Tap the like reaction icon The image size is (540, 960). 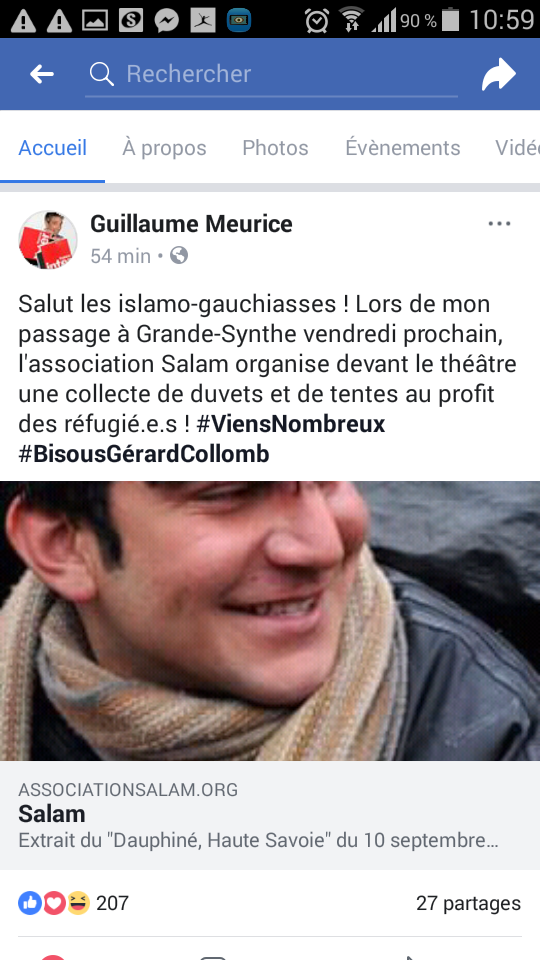click(30, 903)
